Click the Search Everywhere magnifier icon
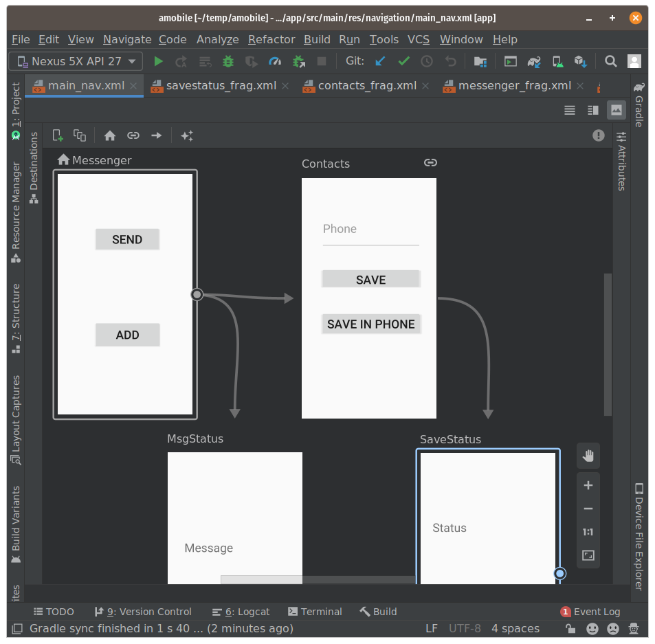The width and height of the screenshot is (655, 644). pos(610,61)
